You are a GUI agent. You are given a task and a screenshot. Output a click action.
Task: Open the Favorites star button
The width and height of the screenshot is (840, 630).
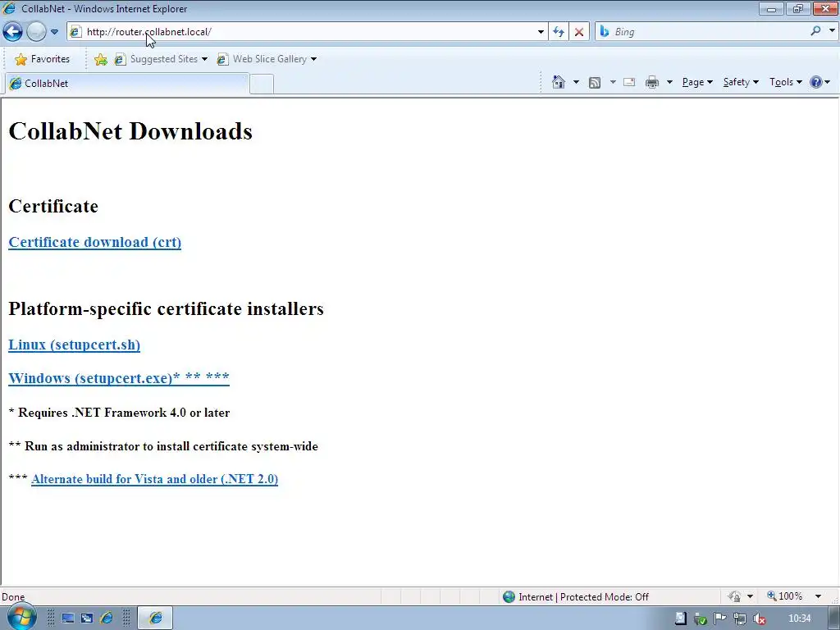43,59
